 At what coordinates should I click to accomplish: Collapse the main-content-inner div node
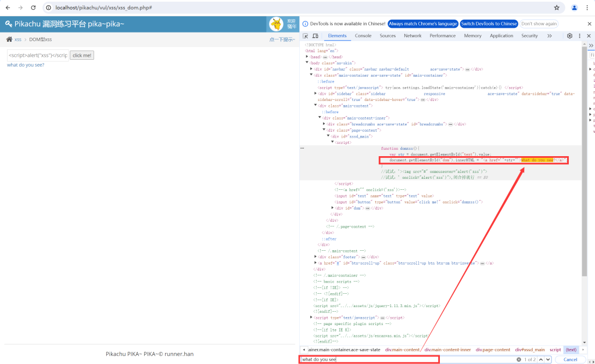click(320, 117)
